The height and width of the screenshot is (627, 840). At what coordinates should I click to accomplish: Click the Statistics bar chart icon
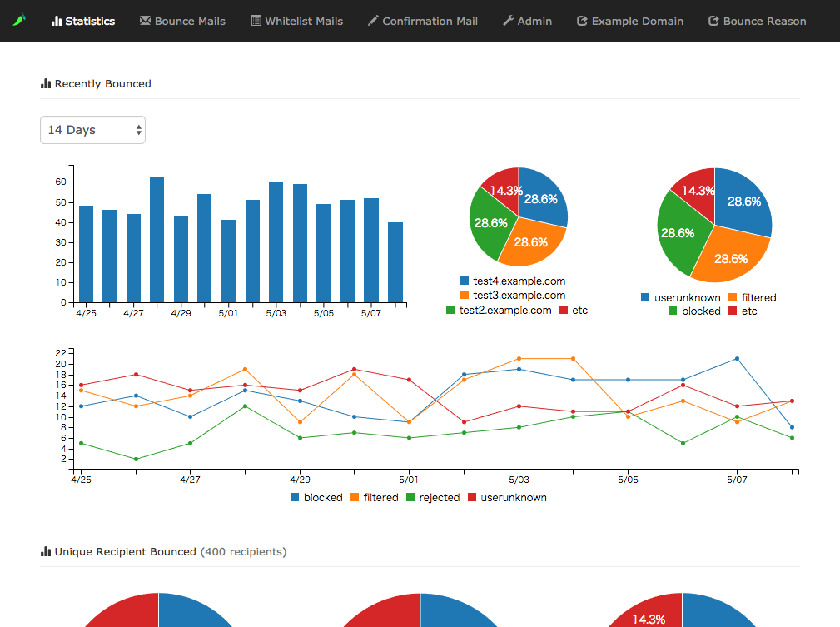tap(57, 21)
